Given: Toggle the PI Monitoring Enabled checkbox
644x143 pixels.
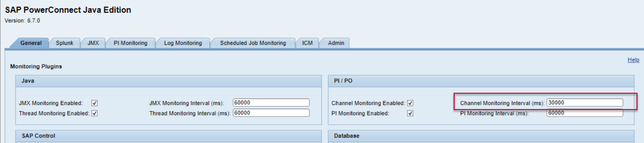Looking at the screenshot, I should click(x=410, y=113).
